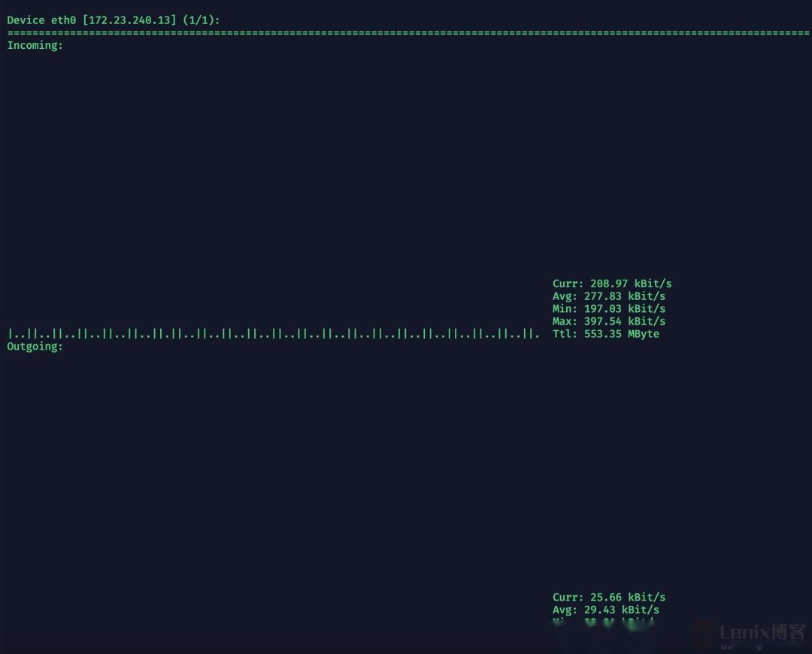Select the Incoming section label
This screenshot has height=654, width=812.
tap(34, 45)
